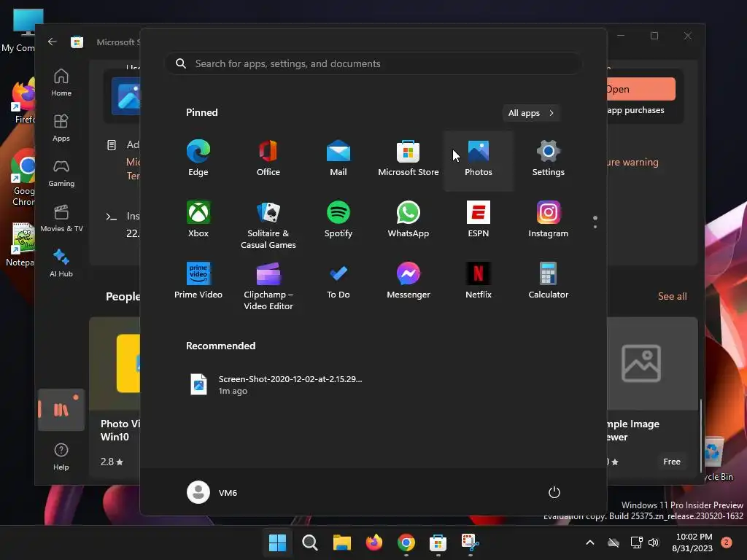Launch the ESPN app
The height and width of the screenshot is (560, 747).
479,220
